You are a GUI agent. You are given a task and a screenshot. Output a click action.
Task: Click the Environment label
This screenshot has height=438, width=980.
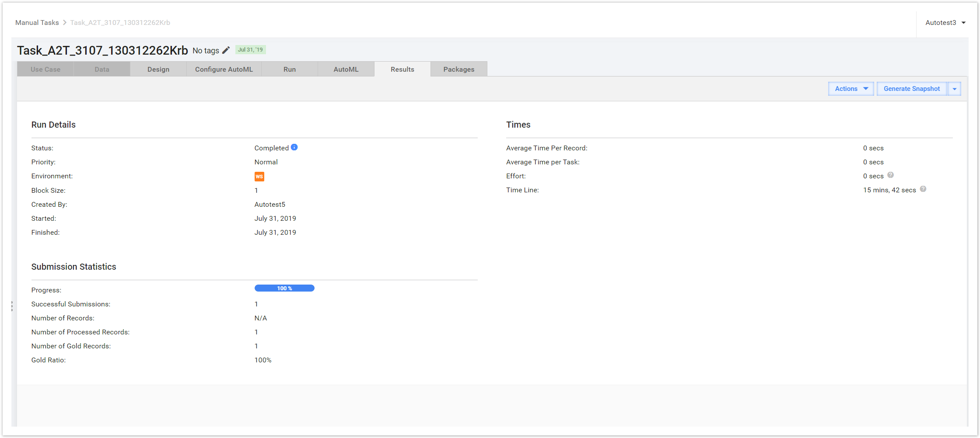click(x=52, y=176)
